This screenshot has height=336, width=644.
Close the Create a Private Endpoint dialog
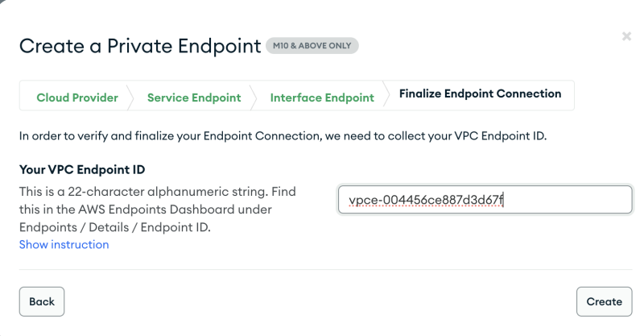[626, 36]
